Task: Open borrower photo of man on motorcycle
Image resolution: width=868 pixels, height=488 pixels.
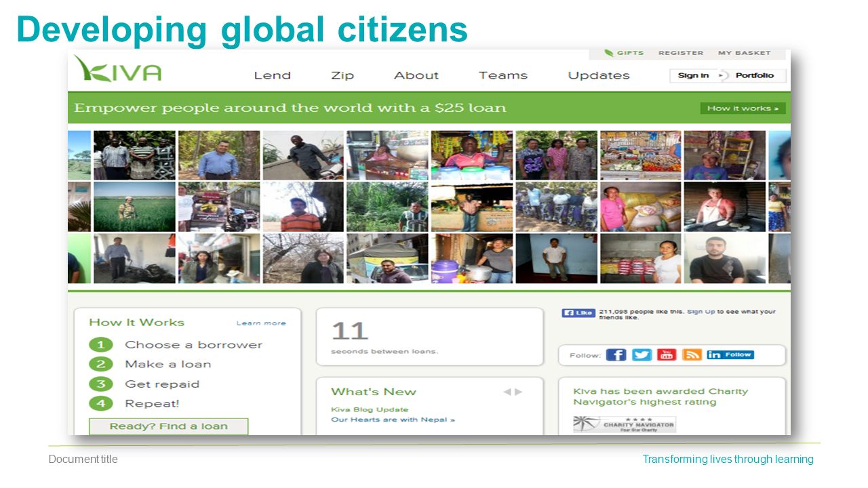Action: (x=303, y=155)
